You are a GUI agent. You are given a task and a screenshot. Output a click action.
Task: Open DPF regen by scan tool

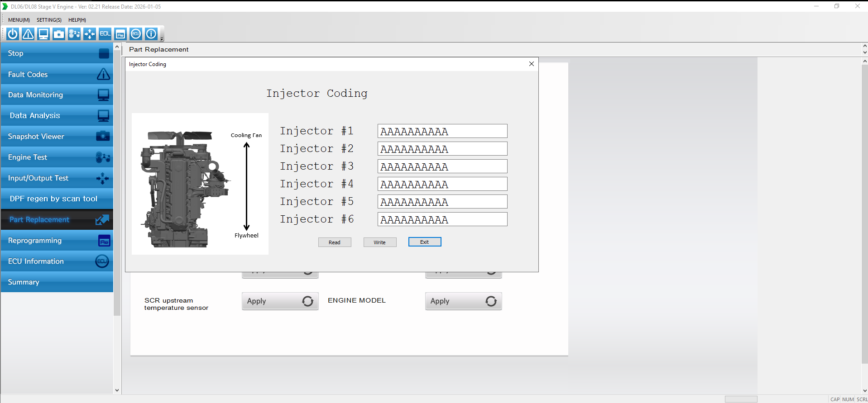(x=57, y=199)
